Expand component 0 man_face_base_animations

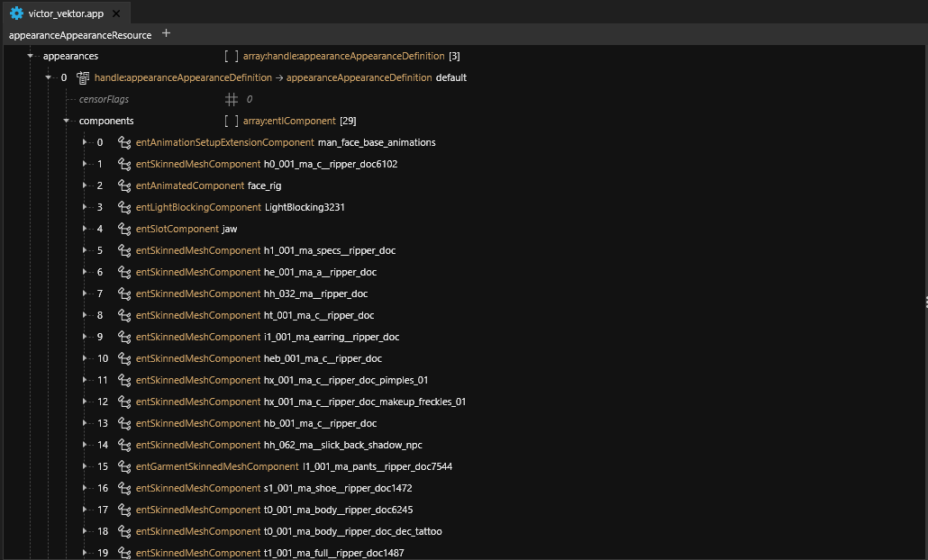[x=85, y=142]
